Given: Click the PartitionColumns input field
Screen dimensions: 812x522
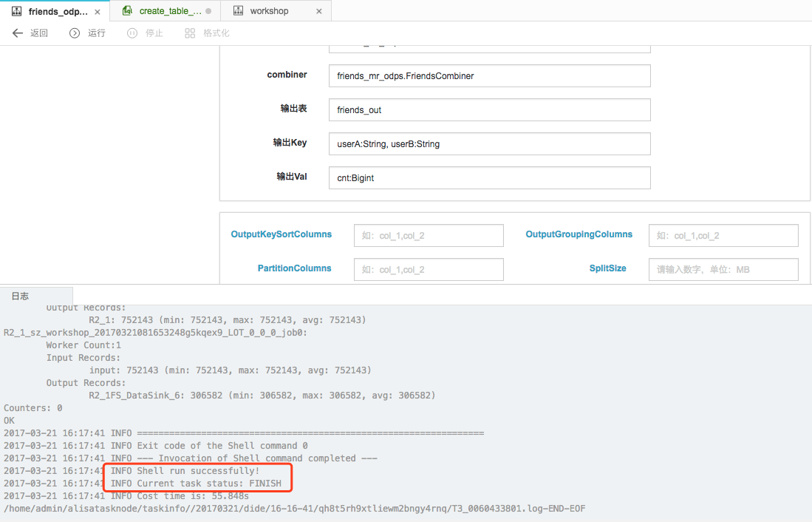Looking at the screenshot, I should [x=429, y=270].
